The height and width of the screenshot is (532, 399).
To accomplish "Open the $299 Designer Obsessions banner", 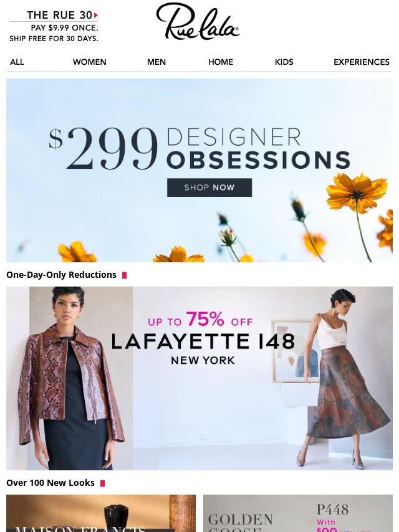I will click(x=199, y=170).
